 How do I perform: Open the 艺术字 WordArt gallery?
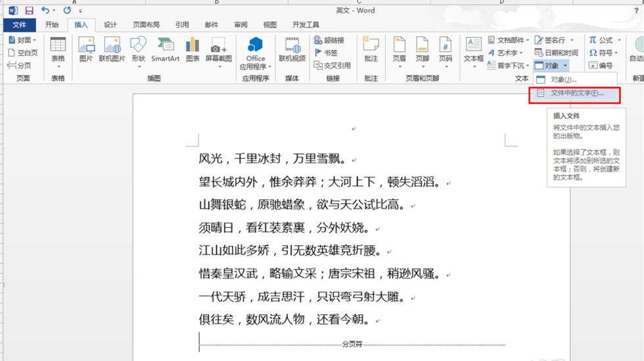click(x=505, y=53)
